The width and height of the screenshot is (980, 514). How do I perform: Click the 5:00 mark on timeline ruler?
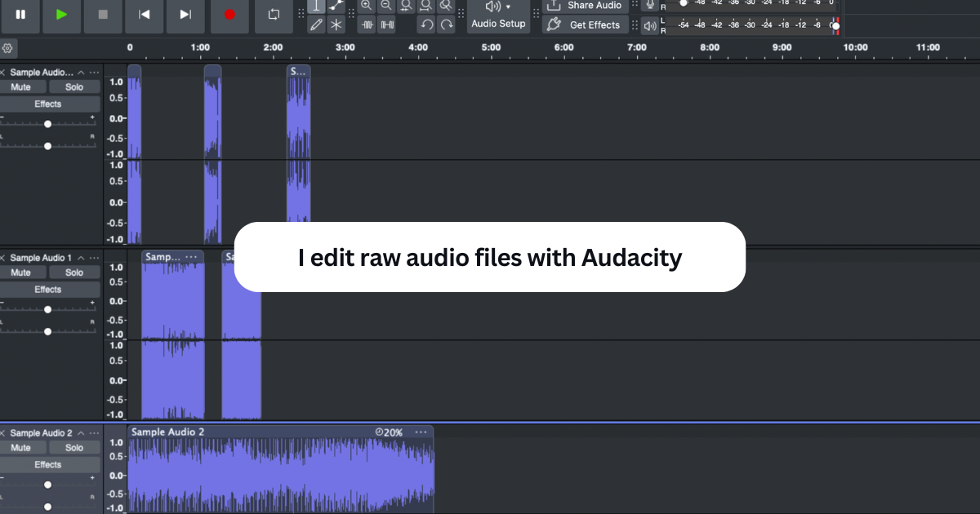point(491,47)
